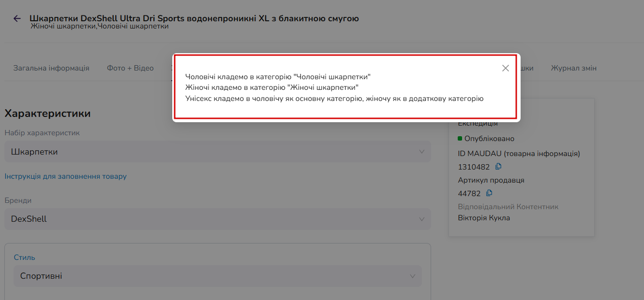
Task: Click the Вікторія Кукла name
Action: pyautogui.click(x=484, y=218)
